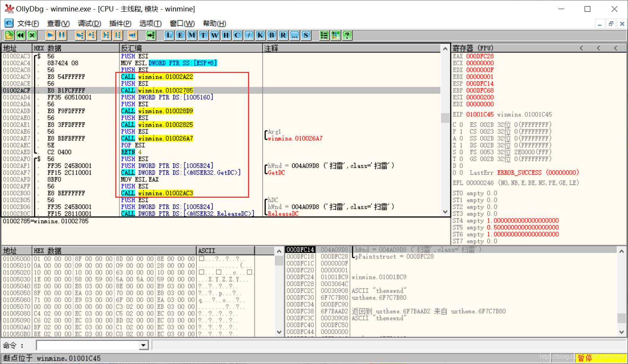Viewport: 628px width, 364px height.
Task: Open the 调试(D) menu
Action: click(x=89, y=24)
